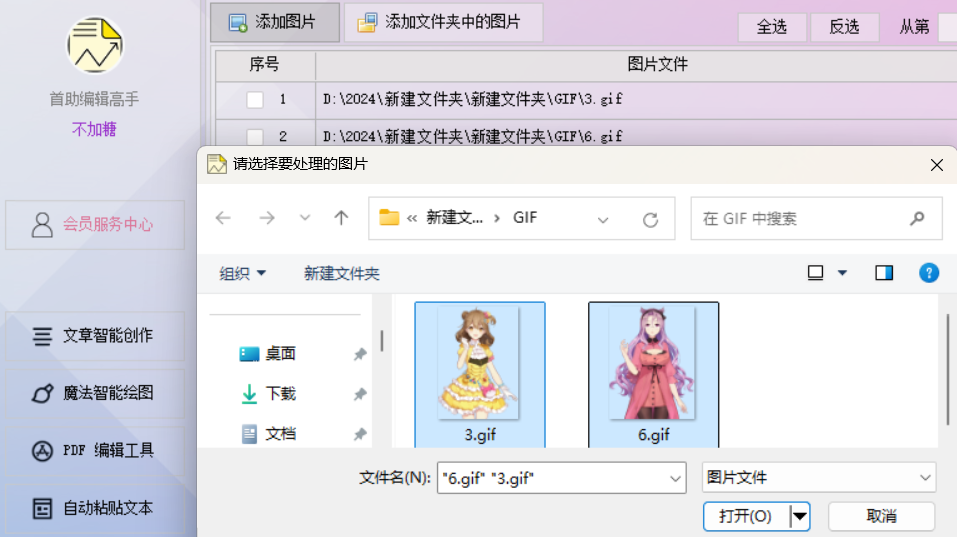Expand the arrow beside 打开(O)

[x=800, y=517]
